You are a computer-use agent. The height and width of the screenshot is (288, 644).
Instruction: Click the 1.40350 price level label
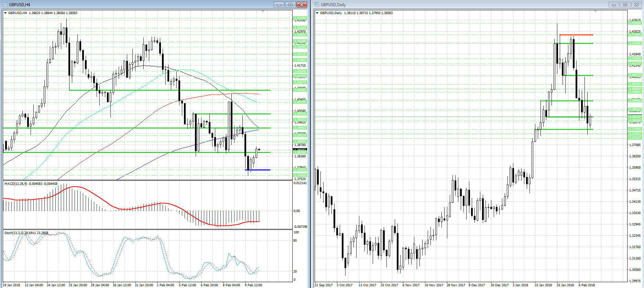coord(300,102)
